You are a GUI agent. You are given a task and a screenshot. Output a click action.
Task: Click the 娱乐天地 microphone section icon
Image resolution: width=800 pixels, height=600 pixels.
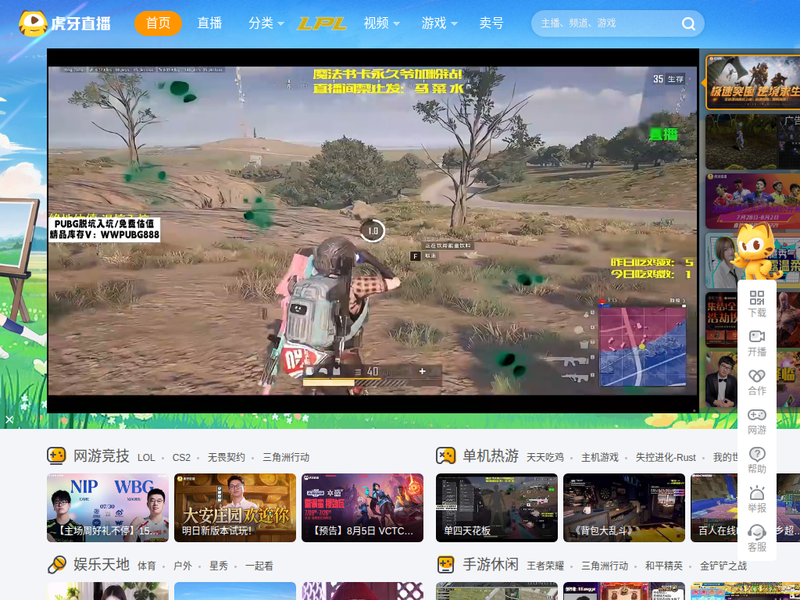click(57, 564)
